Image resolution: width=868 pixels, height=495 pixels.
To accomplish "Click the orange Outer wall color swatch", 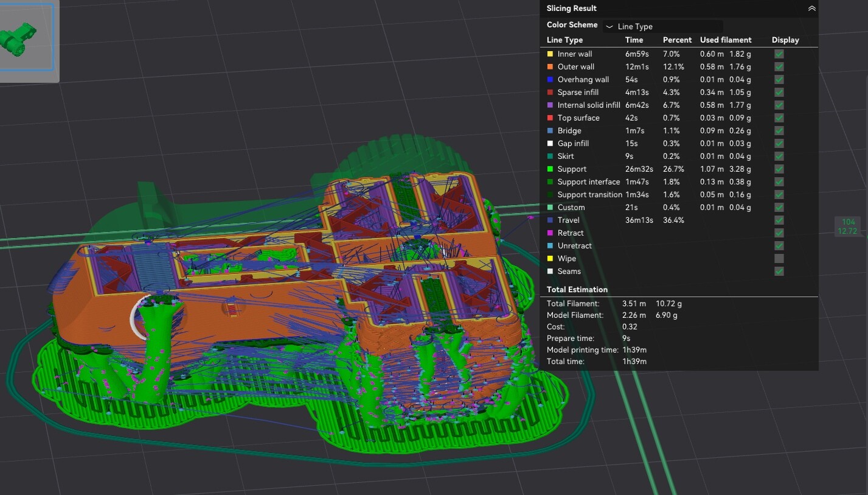I will [x=550, y=67].
